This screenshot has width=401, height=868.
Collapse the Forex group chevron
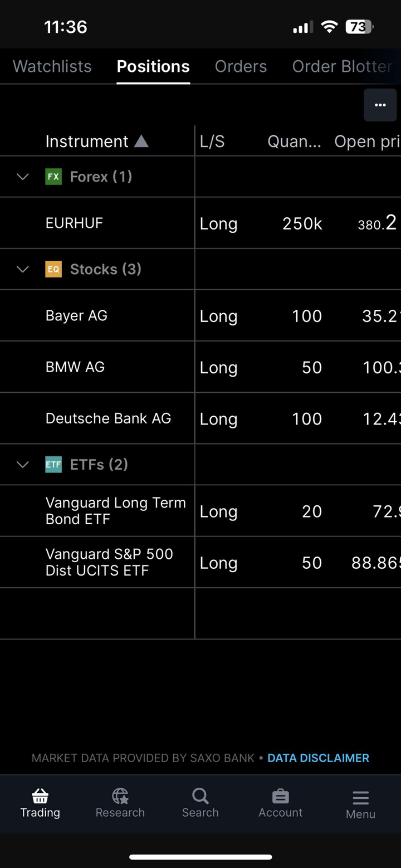tap(23, 177)
